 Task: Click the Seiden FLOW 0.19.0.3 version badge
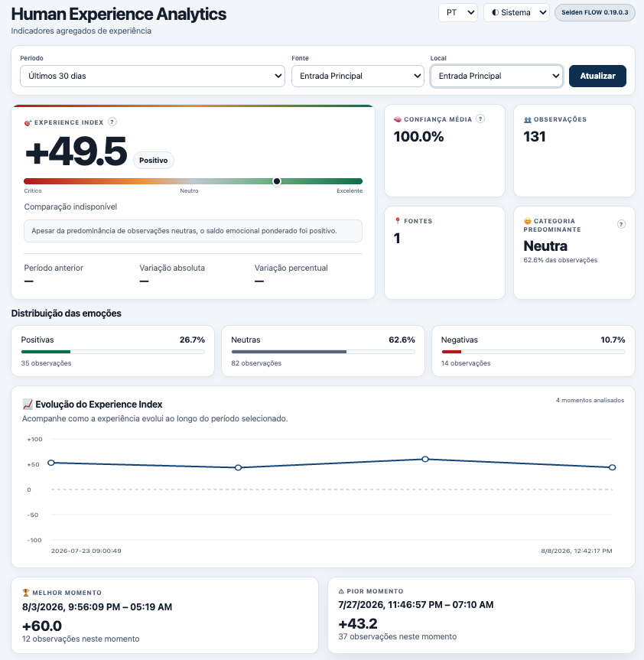(x=595, y=13)
